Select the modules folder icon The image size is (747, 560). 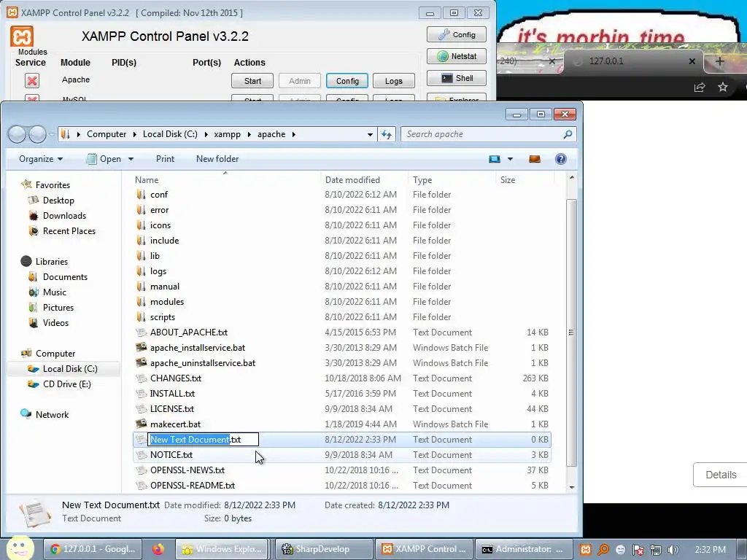tap(141, 302)
